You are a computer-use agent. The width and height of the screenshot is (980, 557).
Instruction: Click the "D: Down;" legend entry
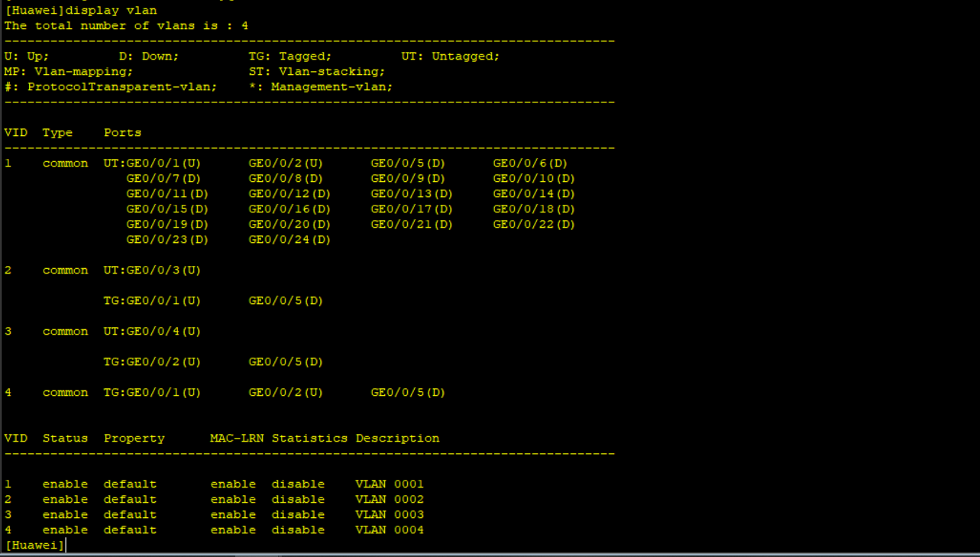click(x=149, y=56)
